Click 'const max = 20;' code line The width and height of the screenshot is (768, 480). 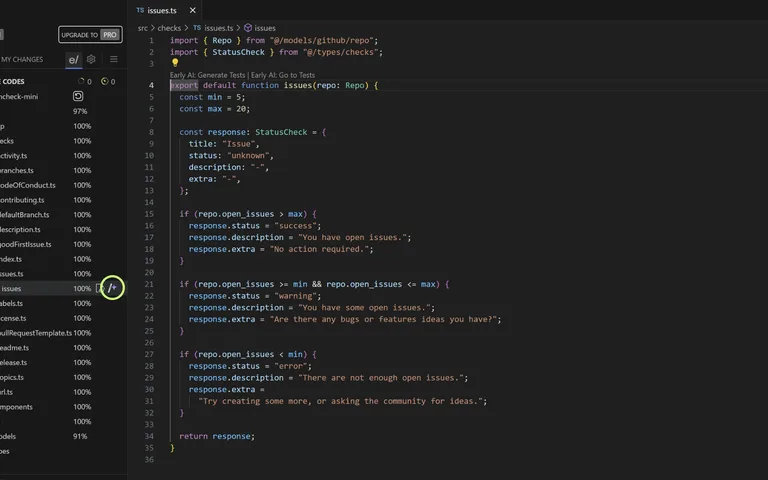point(215,109)
